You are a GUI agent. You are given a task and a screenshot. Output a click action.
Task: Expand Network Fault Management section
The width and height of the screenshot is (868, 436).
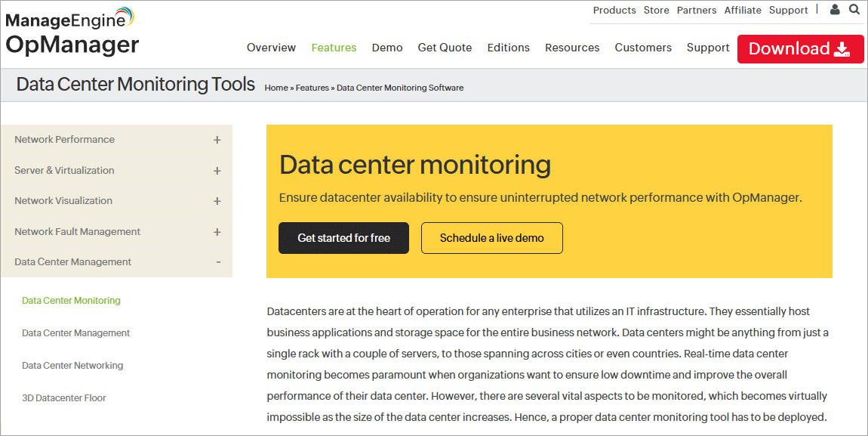pos(217,232)
